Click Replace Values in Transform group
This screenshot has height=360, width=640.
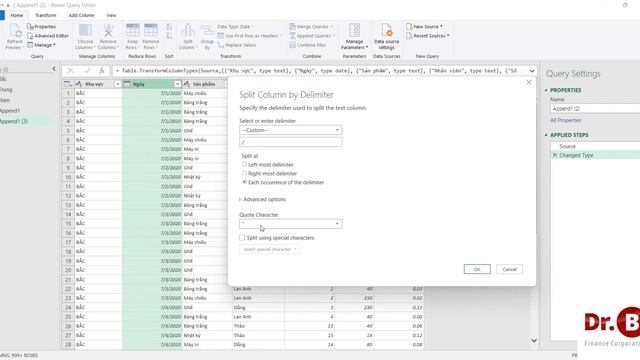[x=237, y=45]
